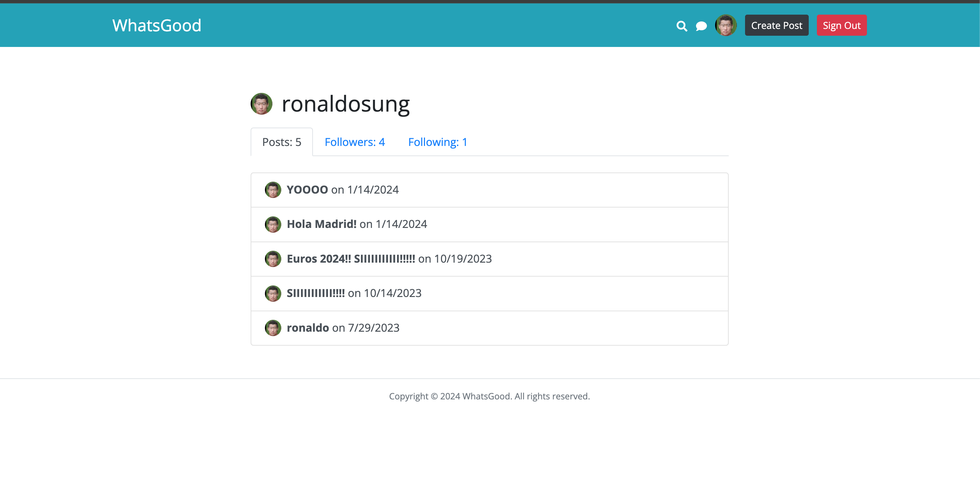Click the red Sign Out button

(841, 26)
